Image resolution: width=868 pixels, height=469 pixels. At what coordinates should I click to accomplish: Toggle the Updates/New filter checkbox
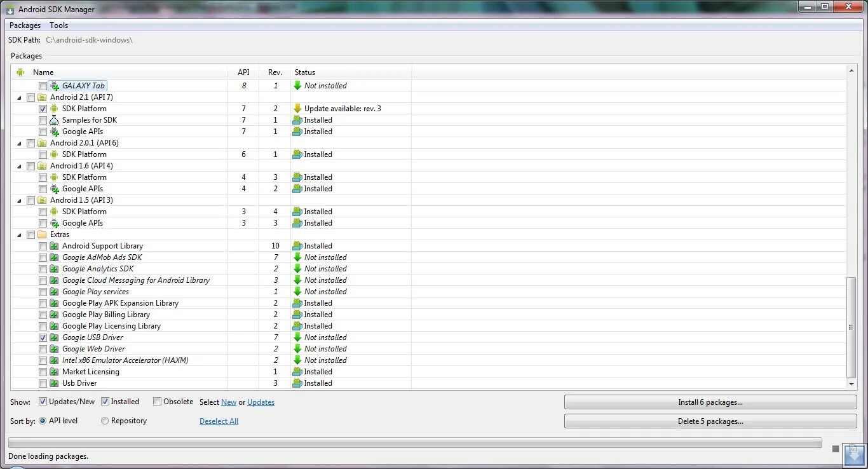(43, 402)
